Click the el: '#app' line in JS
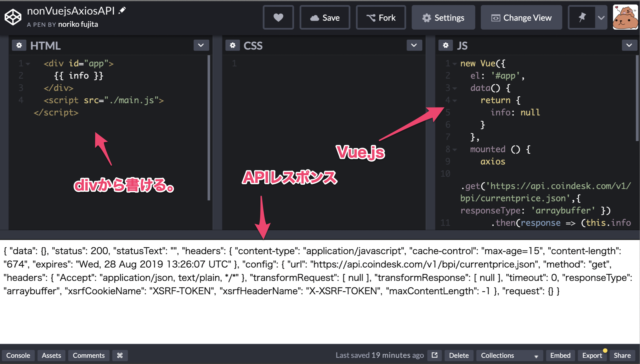The height and width of the screenshot is (364, 640). (497, 76)
